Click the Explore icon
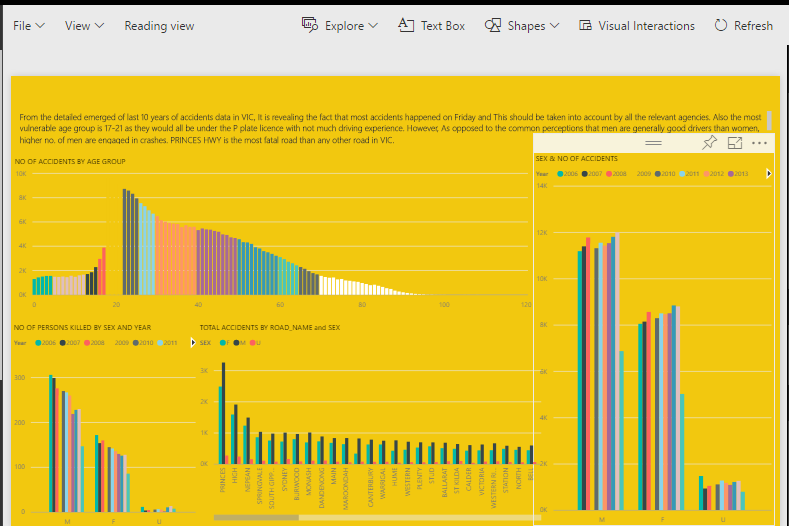The width and height of the screenshot is (789, 526). coord(309,25)
